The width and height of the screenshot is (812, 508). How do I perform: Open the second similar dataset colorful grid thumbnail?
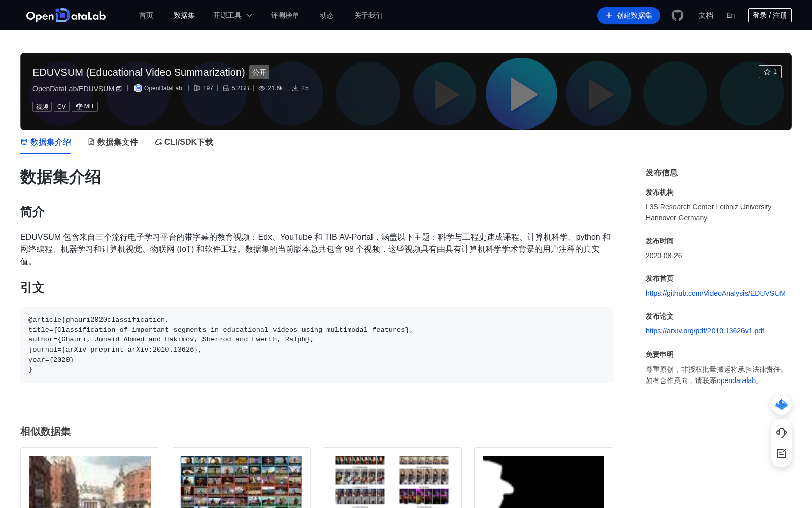pyautogui.click(x=241, y=482)
